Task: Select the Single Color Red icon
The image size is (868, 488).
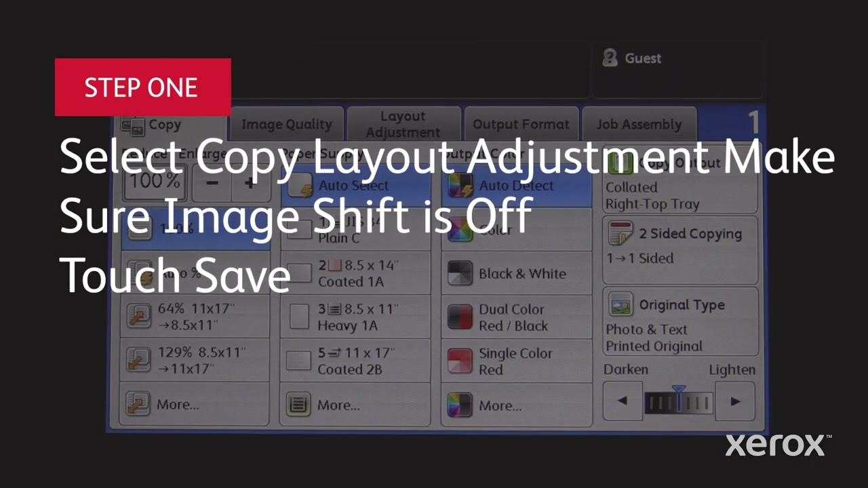Action: (x=460, y=361)
